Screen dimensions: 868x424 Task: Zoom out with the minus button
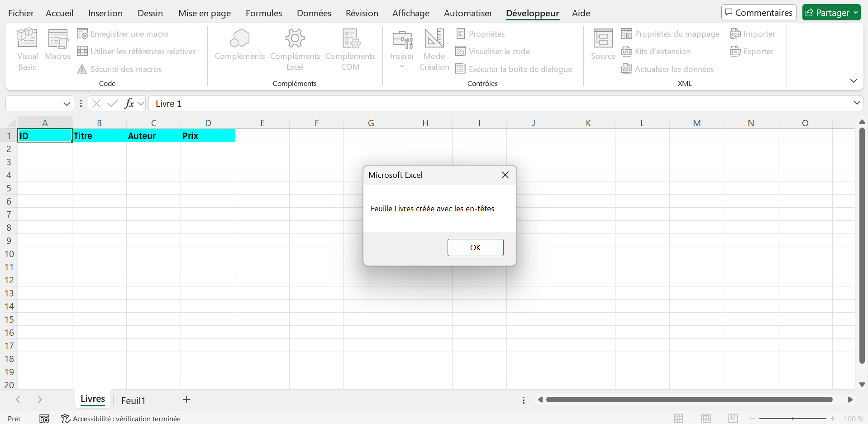tap(753, 419)
